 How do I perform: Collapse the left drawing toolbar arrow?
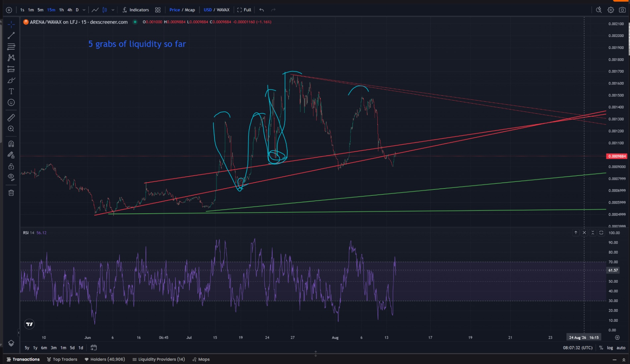pos(19,333)
